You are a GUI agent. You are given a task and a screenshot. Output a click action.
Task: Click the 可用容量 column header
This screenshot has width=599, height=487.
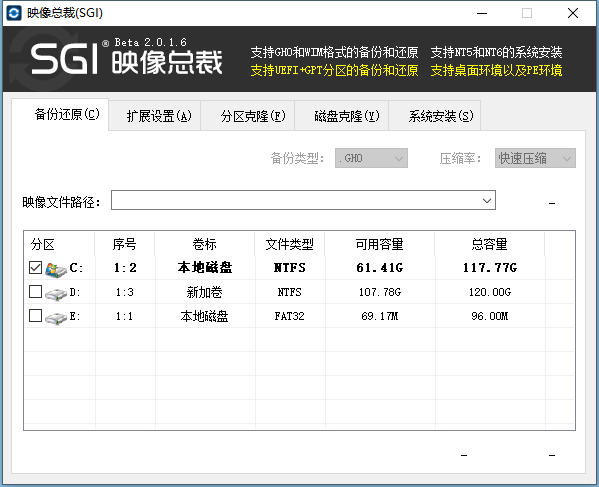pyautogui.click(x=380, y=244)
